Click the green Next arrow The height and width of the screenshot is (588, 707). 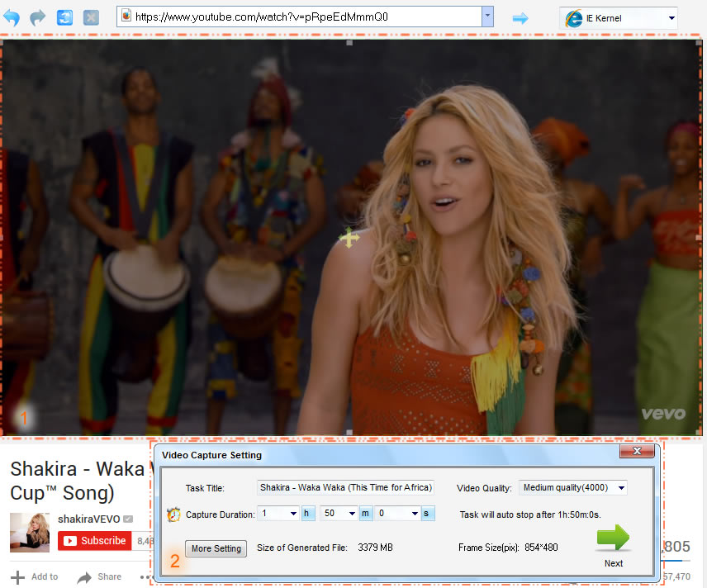(613, 538)
